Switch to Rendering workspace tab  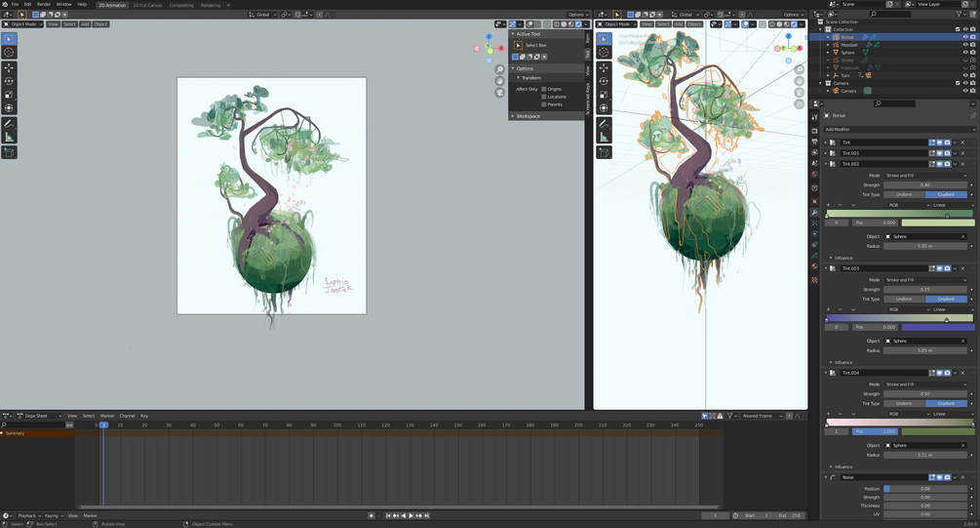click(210, 5)
